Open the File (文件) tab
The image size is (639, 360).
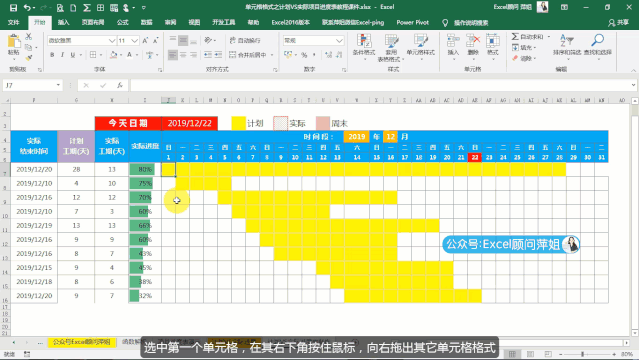point(13,22)
